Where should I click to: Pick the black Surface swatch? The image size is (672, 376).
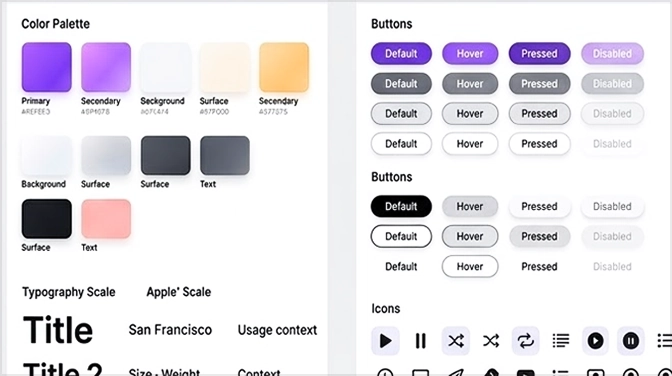click(47, 219)
